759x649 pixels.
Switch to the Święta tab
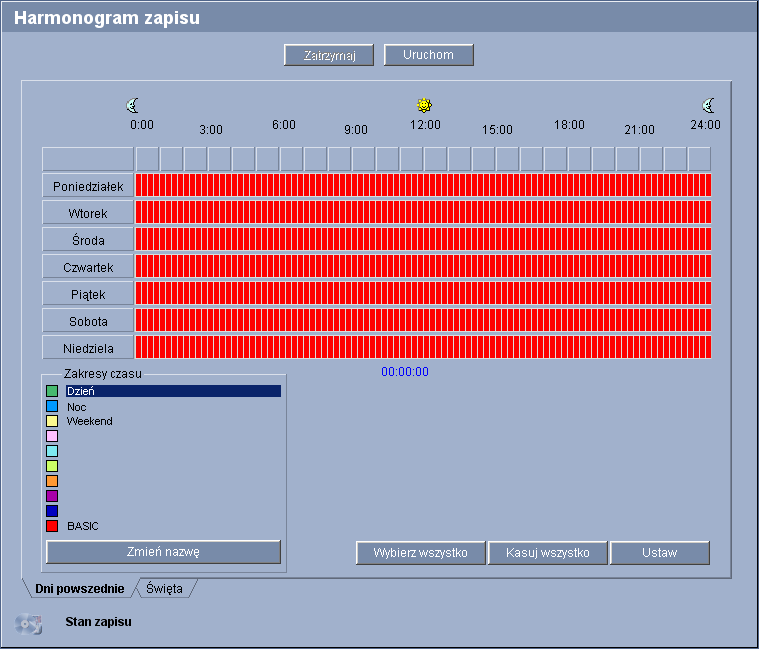pos(165,589)
